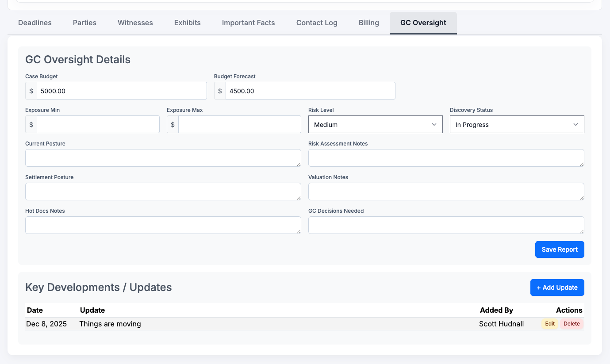
Task: Open the Deadlines tab
Action: [35, 23]
